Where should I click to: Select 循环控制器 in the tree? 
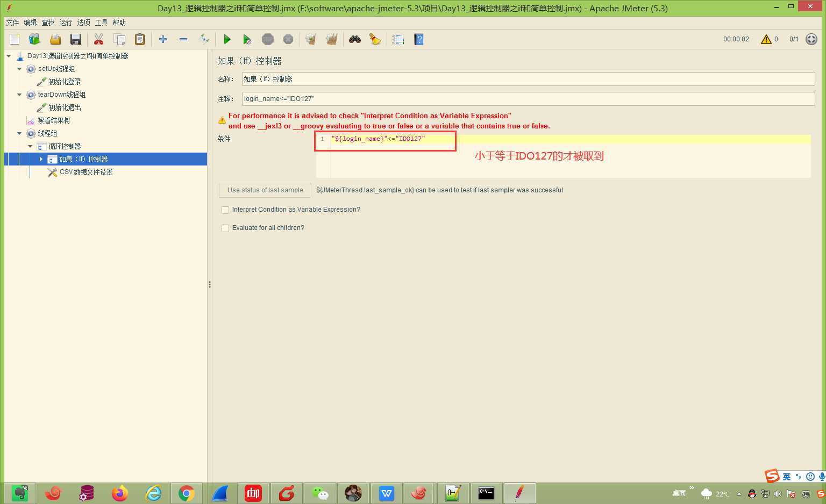click(x=65, y=146)
